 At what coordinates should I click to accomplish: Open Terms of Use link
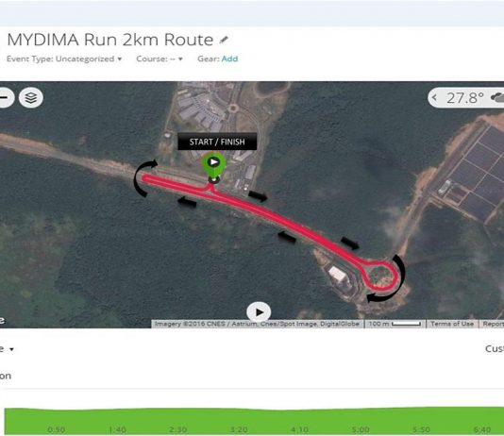click(x=452, y=324)
